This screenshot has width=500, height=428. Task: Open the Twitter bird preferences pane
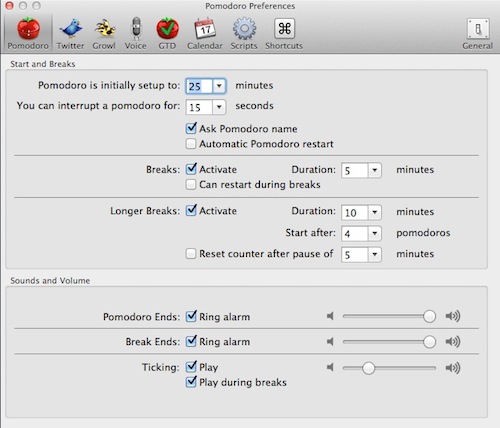tap(70, 34)
